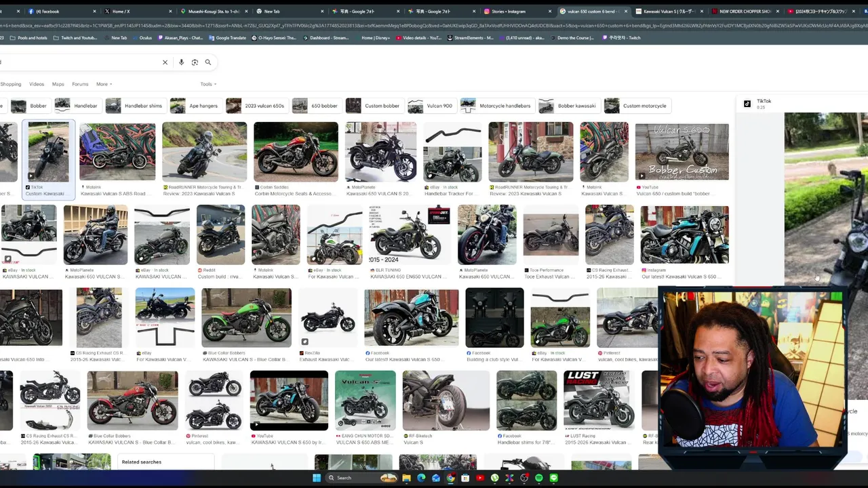Open Vulcan S 650 Bobber Custom YouTube thumbnail

tap(682, 152)
